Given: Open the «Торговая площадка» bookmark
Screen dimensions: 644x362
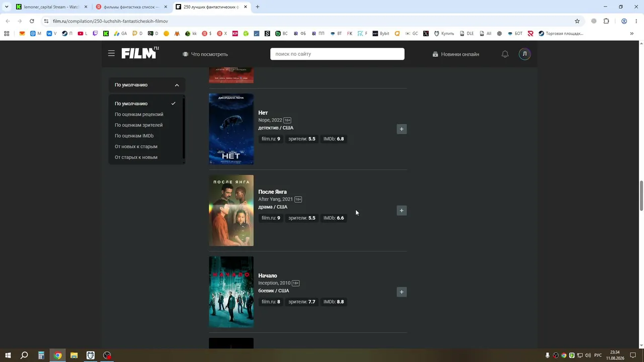Looking at the screenshot, I should pyautogui.click(x=561, y=34).
